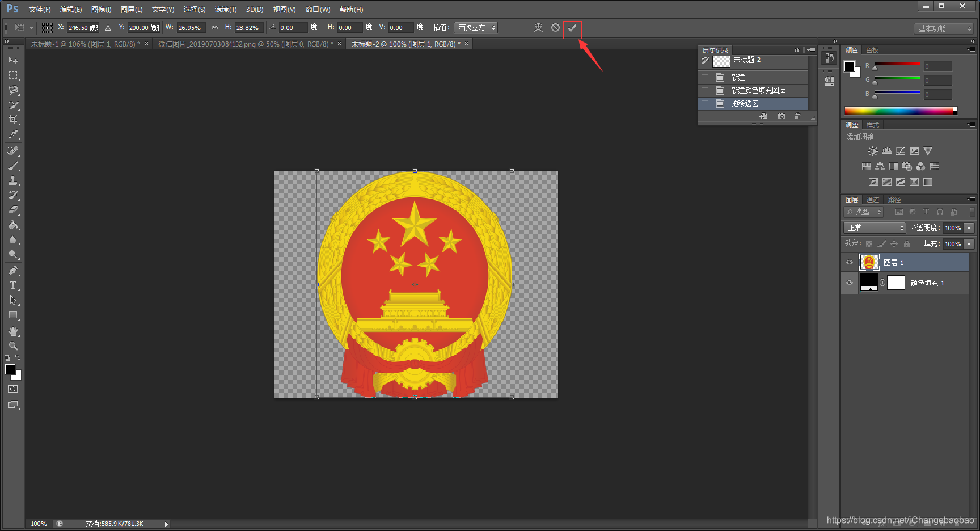Image resolution: width=980 pixels, height=531 pixels.
Task: Open the interpolation 两次立方 dropdown
Action: [476, 28]
